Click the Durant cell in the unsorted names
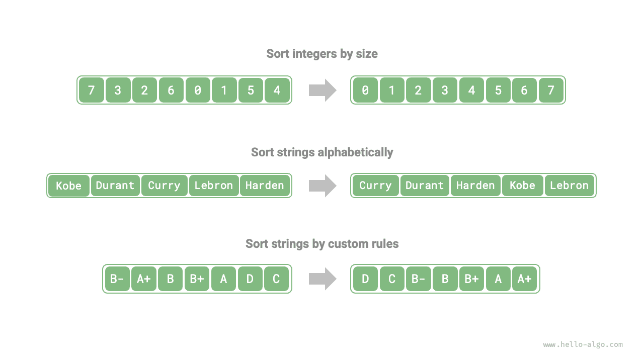 pos(115,186)
